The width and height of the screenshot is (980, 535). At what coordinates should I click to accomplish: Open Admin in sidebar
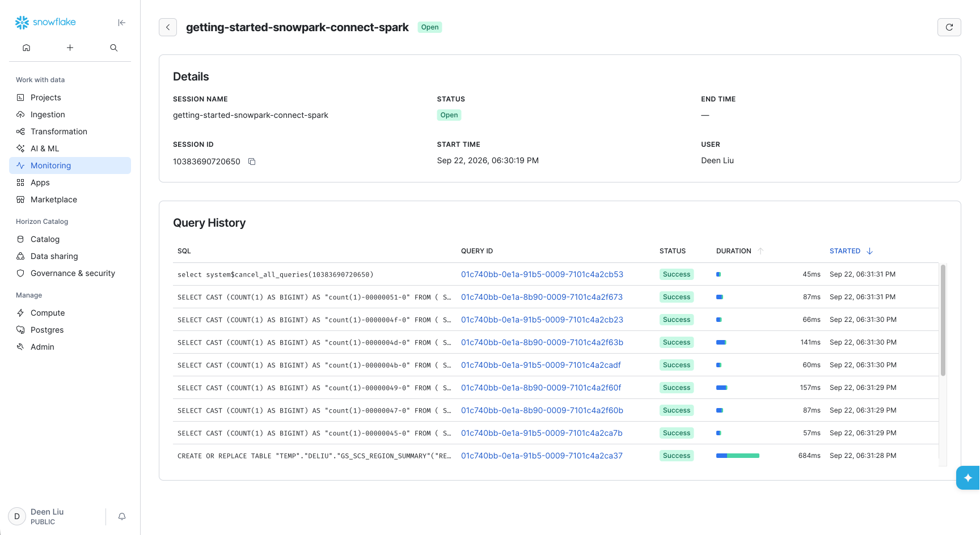click(70, 347)
